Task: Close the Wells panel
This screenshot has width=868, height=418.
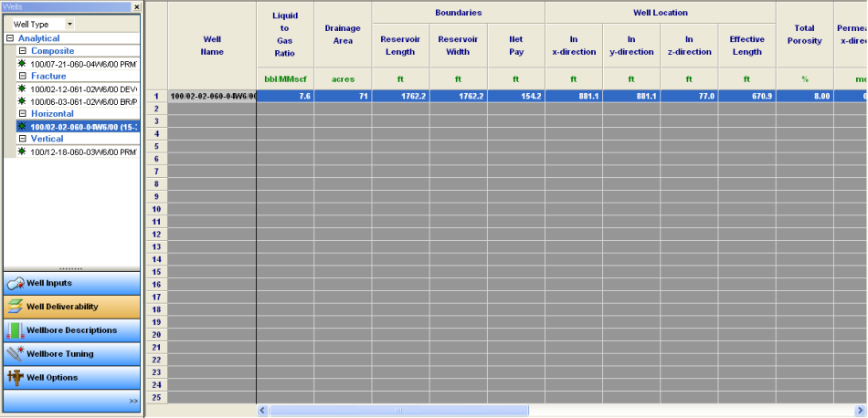Action: (136, 6)
